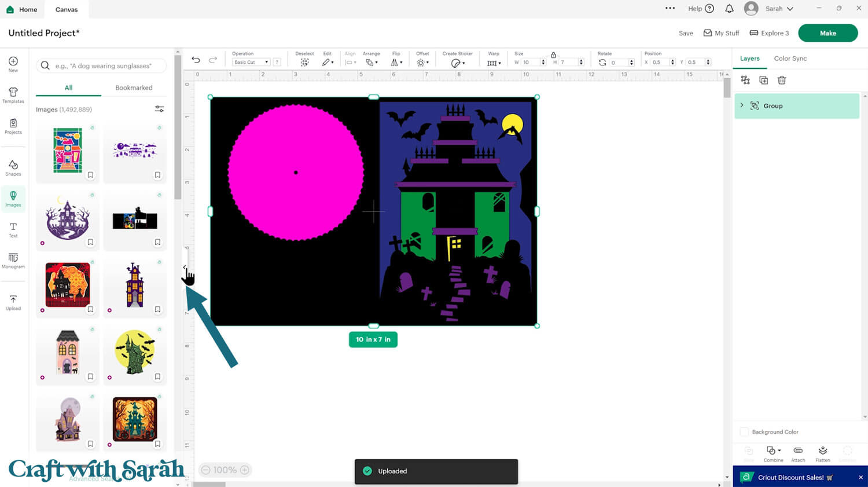The width and height of the screenshot is (868, 487).
Task: Select the Text tool in the sidebar
Action: 13,229
